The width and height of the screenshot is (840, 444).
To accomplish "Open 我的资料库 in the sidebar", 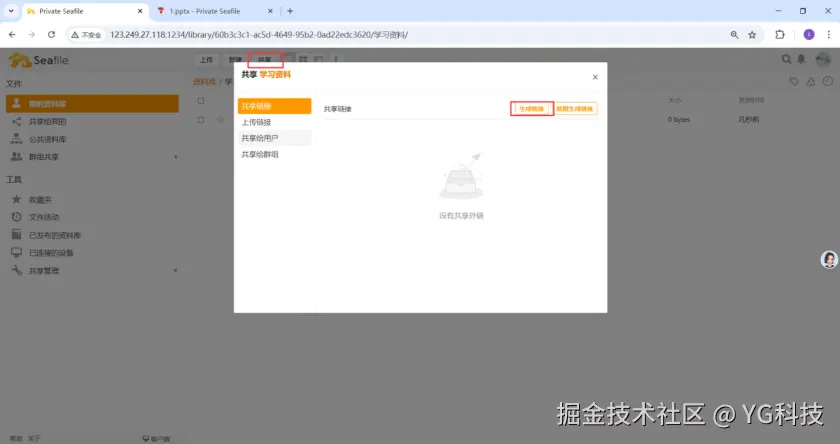I will pos(92,103).
